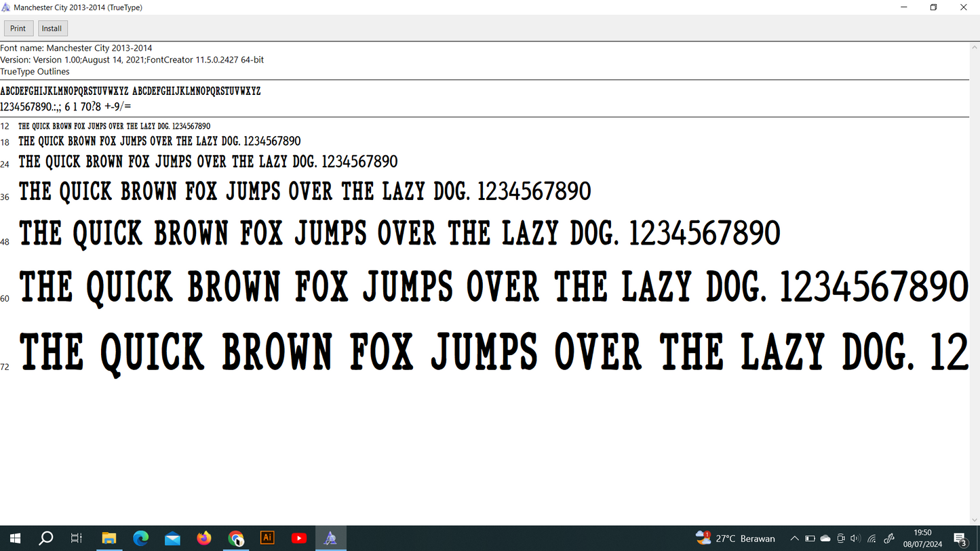Click the '36' size label
Viewport: 980px width, 551px height.
[5, 197]
